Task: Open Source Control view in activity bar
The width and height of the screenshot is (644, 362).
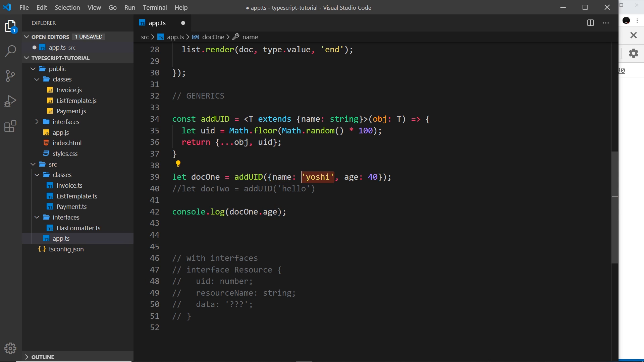Action: 10,76
